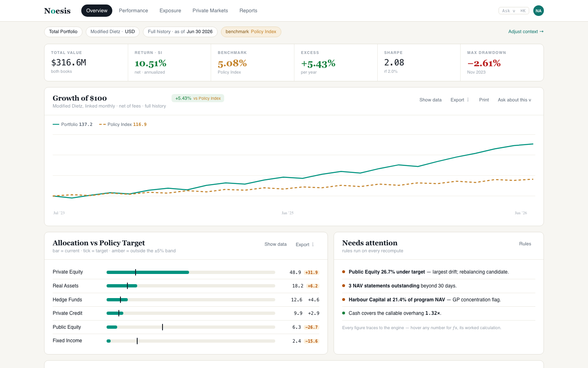Expand the Ask about this dropdown
588x368 pixels.
pos(514,100)
